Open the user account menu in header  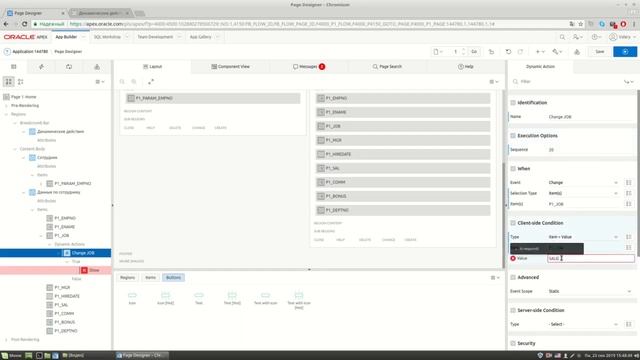[622, 37]
